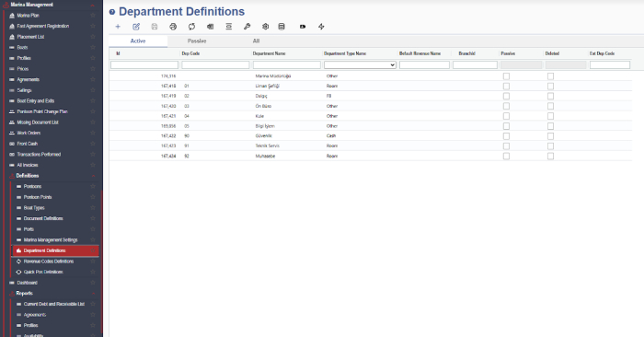Open the Department Type Name filter dropdown
644x337 pixels.
coord(361,65)
